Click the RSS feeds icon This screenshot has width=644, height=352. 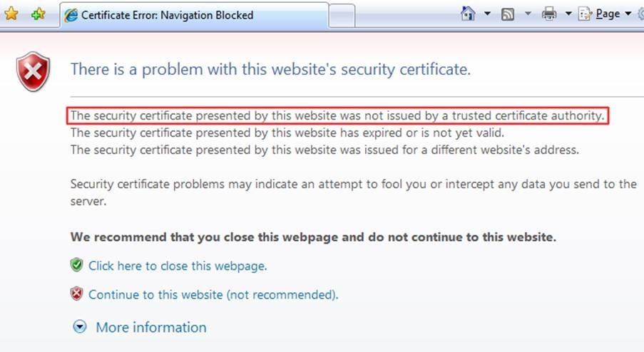(508, 14)
